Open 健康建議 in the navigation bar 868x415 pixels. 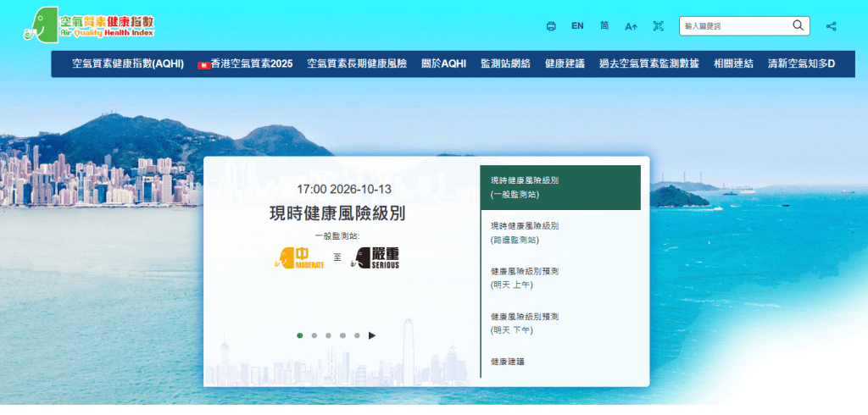565,64
